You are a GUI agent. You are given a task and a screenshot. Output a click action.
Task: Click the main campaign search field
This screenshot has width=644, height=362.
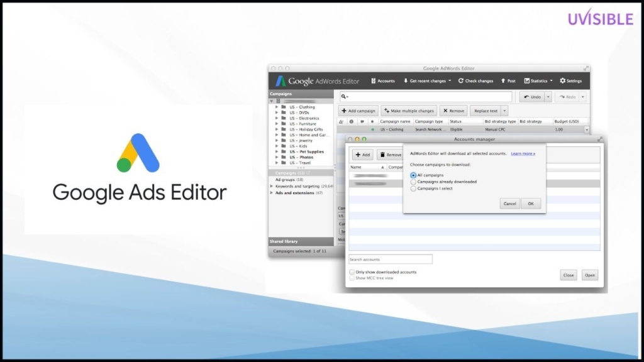(426, 97)
